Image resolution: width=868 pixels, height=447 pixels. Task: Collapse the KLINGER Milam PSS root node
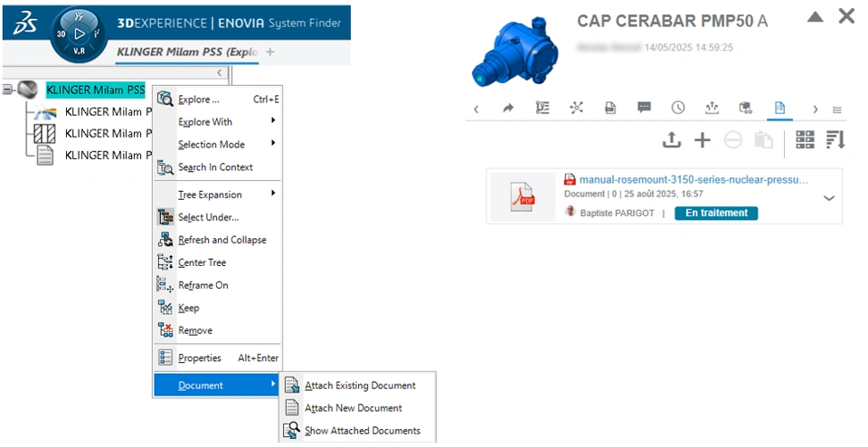[8, 90]
